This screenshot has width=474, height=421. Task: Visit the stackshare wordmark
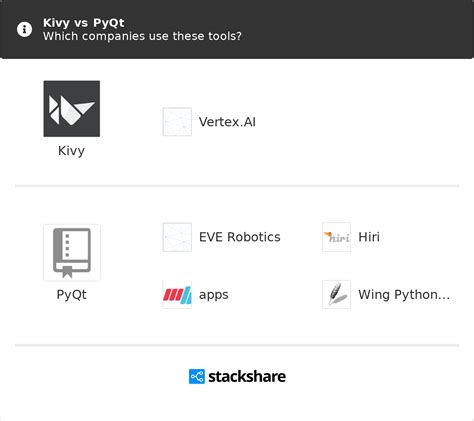[x=247, y=377]
